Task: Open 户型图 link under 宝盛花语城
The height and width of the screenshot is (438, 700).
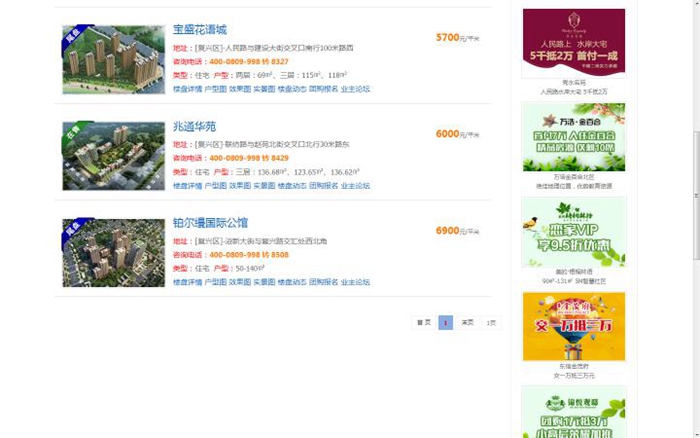Action: tap(216, 89)
